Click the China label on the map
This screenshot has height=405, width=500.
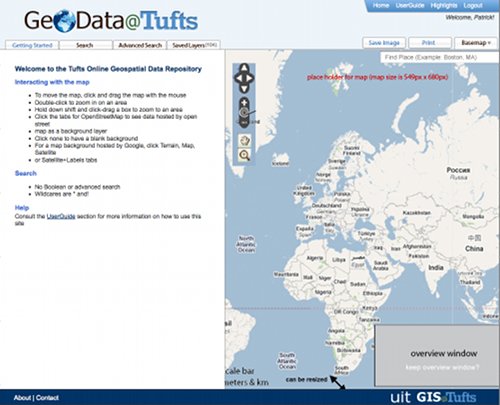click(474, 249)
